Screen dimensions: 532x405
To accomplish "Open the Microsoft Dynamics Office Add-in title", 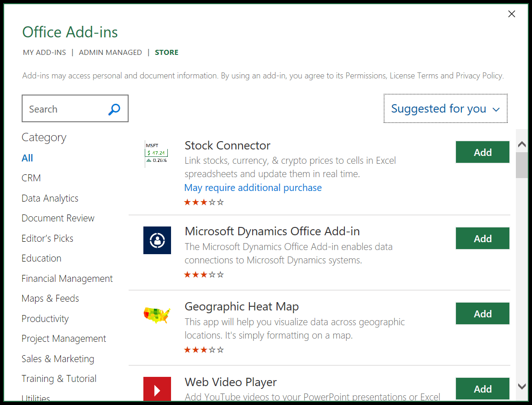I will point(272,231).
